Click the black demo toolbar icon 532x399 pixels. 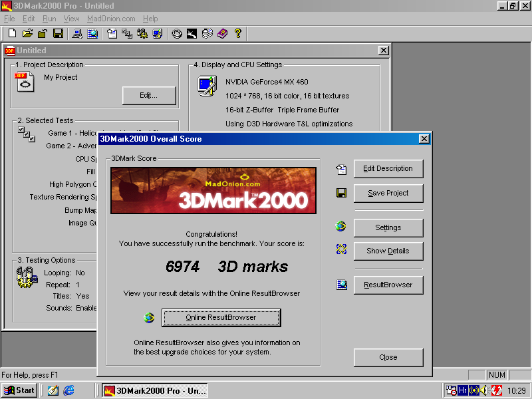[x=192, y=33]
